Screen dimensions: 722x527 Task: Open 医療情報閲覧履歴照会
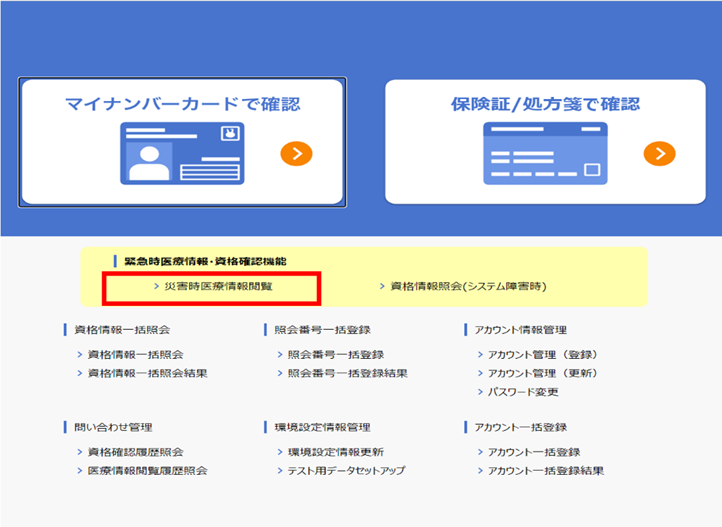147,471
